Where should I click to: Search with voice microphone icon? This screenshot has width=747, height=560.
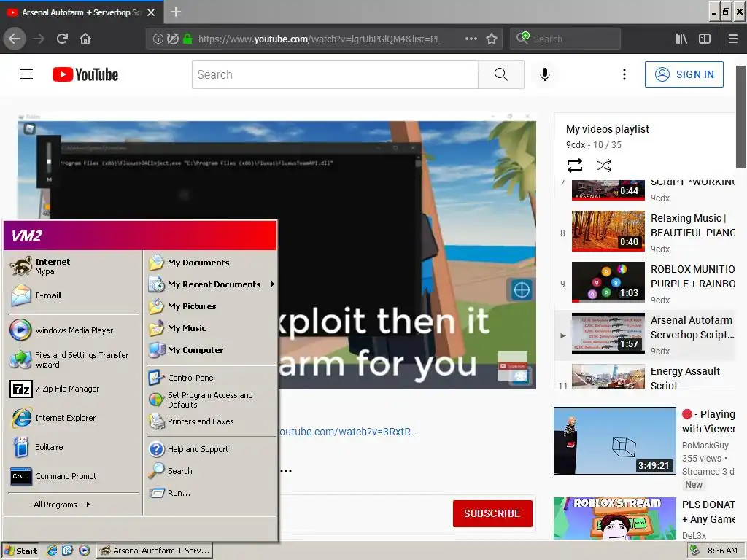coord(544,74)
